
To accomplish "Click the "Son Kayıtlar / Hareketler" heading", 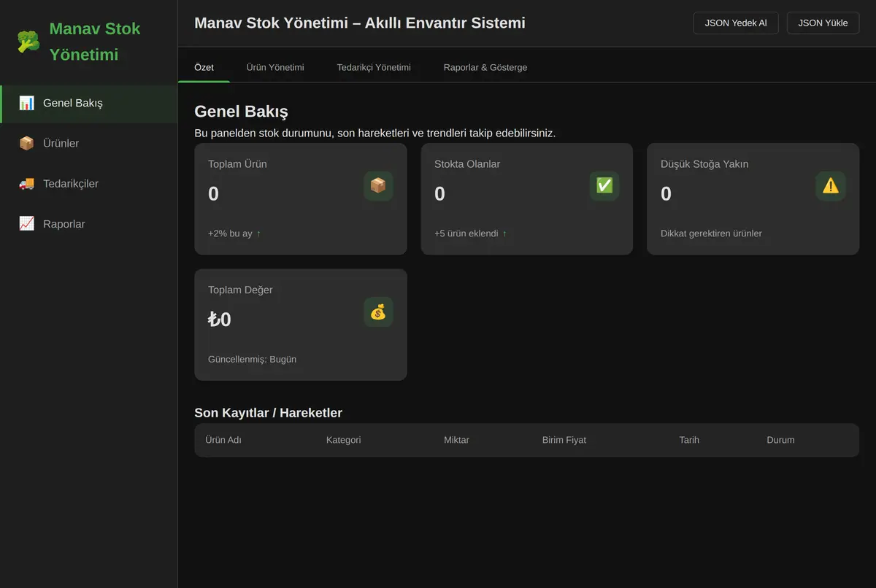I will [x=268, y=413].
